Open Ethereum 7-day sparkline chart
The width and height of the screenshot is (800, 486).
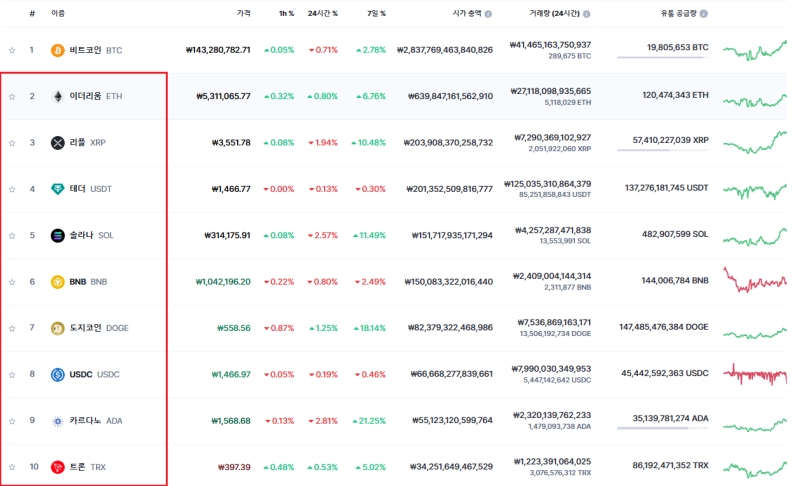pos(755,100)
